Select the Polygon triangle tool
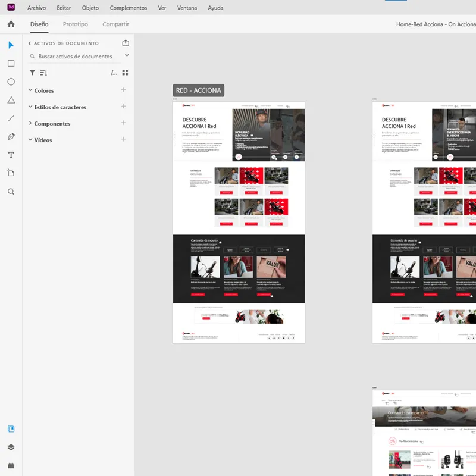Viewport: 476px width, 476px height. [11, 100]
